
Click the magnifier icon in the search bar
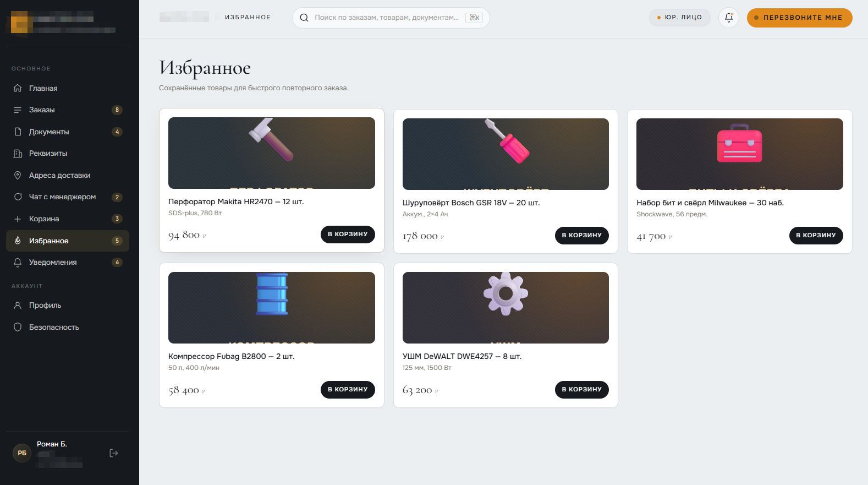click(x=304, y=18)
